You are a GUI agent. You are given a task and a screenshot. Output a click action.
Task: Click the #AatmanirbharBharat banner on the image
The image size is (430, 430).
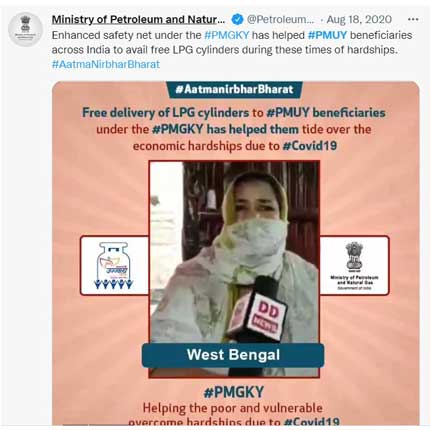(234, 89)
